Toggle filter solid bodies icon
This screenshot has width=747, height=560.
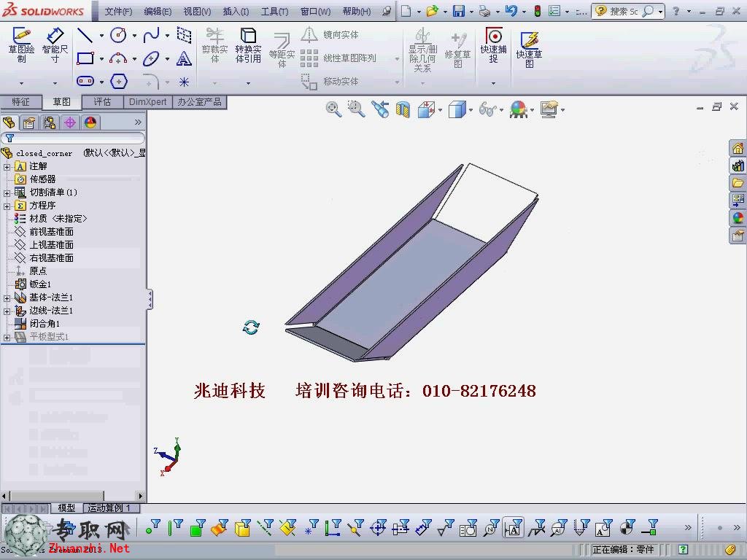click(242, 528)
